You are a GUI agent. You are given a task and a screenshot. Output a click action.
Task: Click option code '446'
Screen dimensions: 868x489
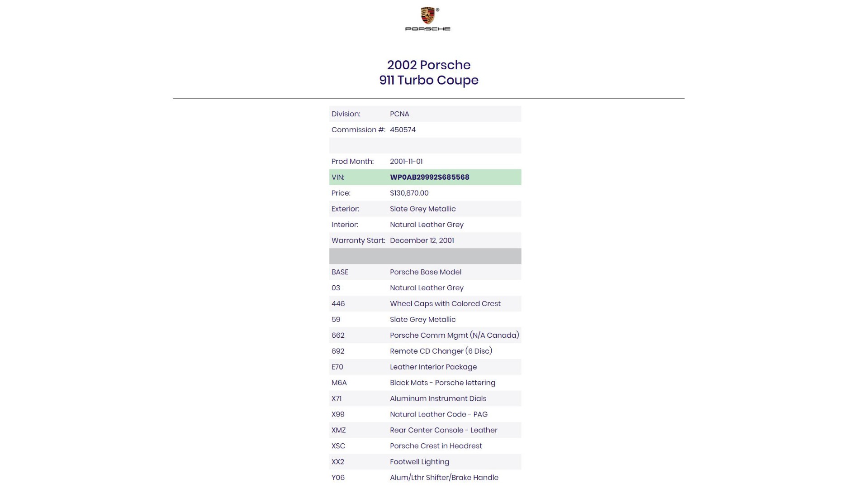(x=338, y=304)
